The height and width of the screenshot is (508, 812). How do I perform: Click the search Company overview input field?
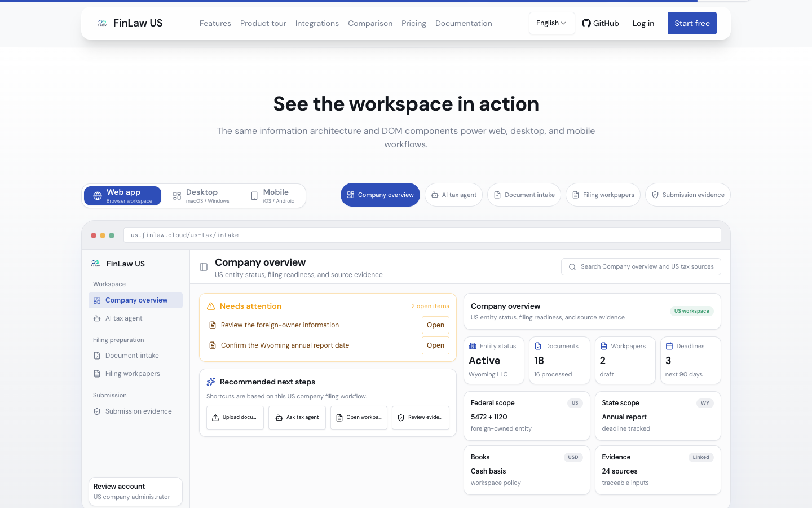point(641,267)
